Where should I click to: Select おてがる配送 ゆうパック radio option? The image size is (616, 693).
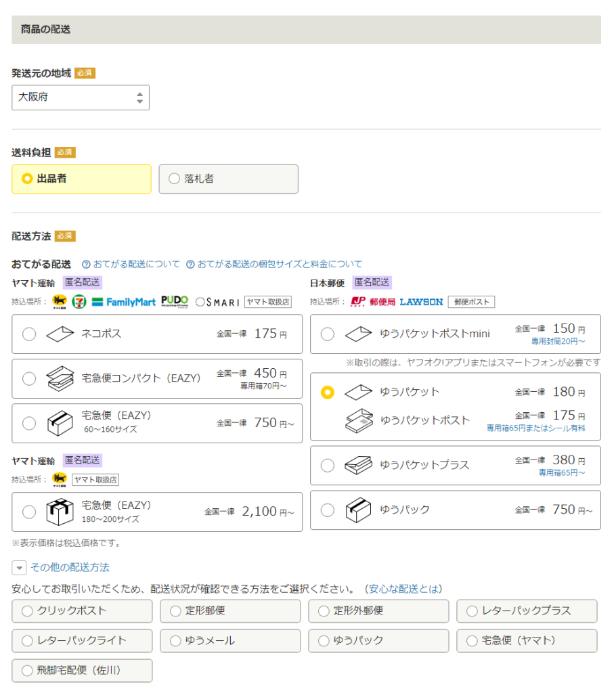328,510
